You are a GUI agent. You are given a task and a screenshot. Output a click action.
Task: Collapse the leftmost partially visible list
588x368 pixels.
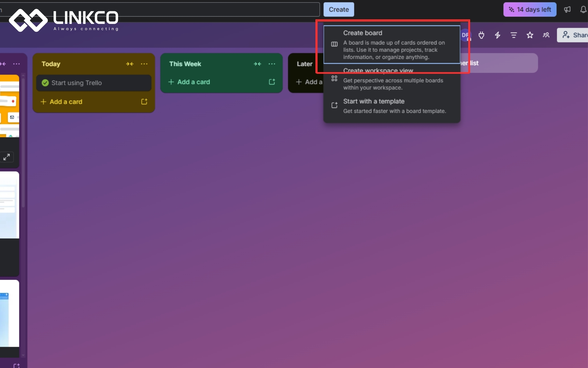pos(3,64)
